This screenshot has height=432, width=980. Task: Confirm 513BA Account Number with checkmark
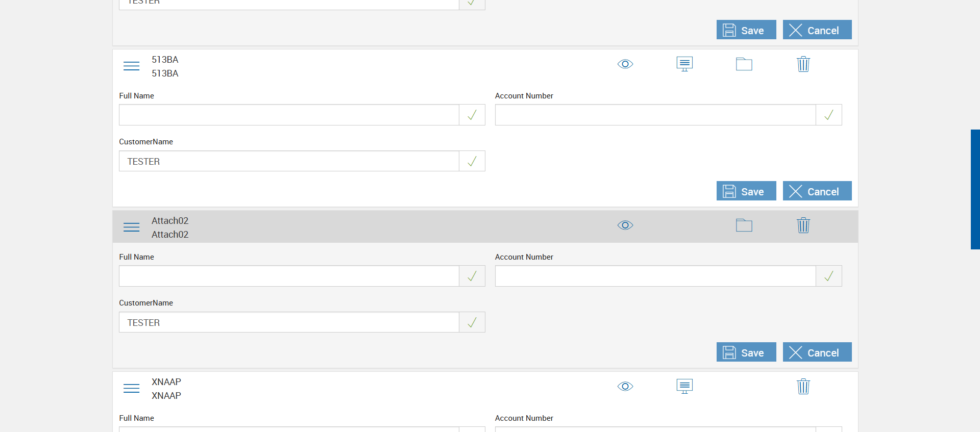[828, 115]
